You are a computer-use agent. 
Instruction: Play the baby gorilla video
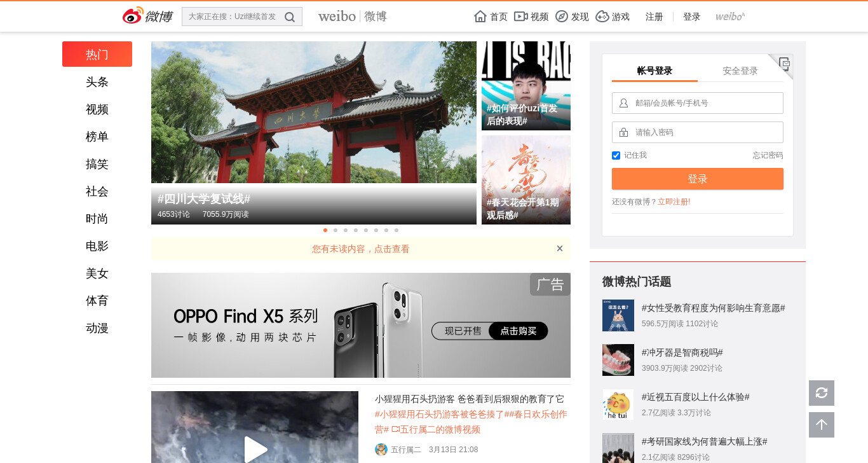(255, 449)
